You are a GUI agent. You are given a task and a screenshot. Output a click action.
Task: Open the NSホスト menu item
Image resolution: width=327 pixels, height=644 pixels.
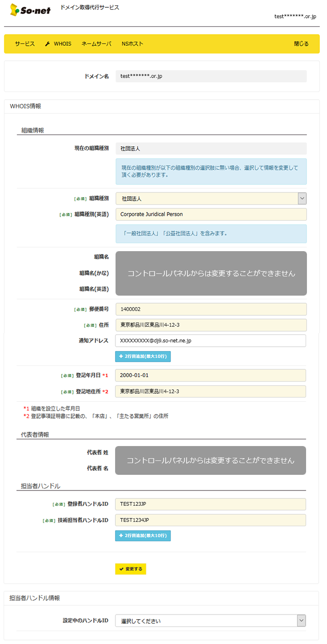[133, 44]
